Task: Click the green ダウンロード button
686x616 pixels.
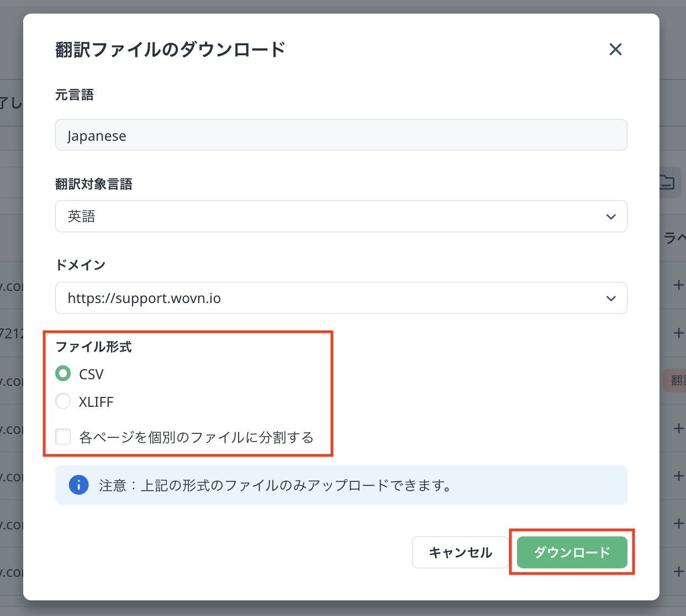Action: [x=572, y=553]
